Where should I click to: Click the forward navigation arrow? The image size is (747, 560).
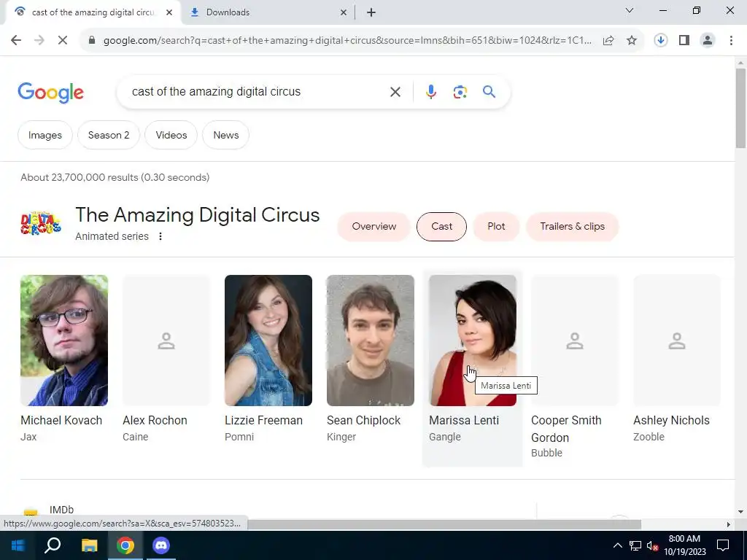point(39,41)
